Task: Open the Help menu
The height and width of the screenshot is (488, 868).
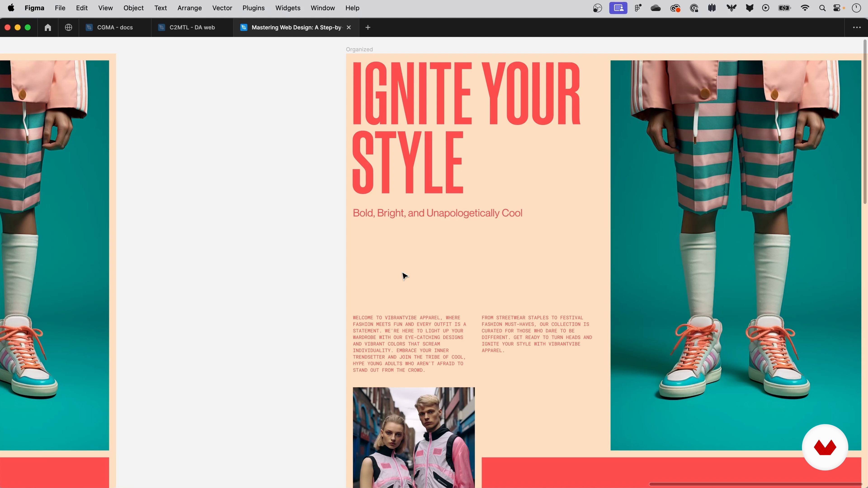Action: coord(352,8)
